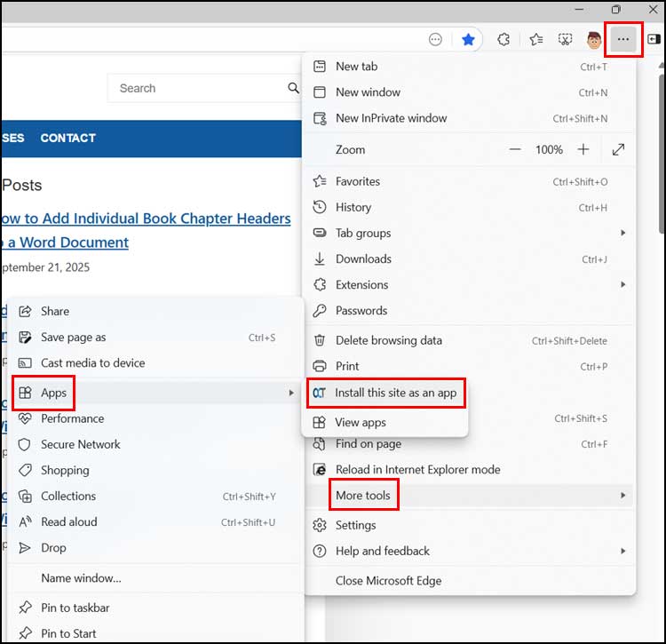Click the page's vertical scrollbar thumb
This screenshot has width=666, height=644.
661,154
